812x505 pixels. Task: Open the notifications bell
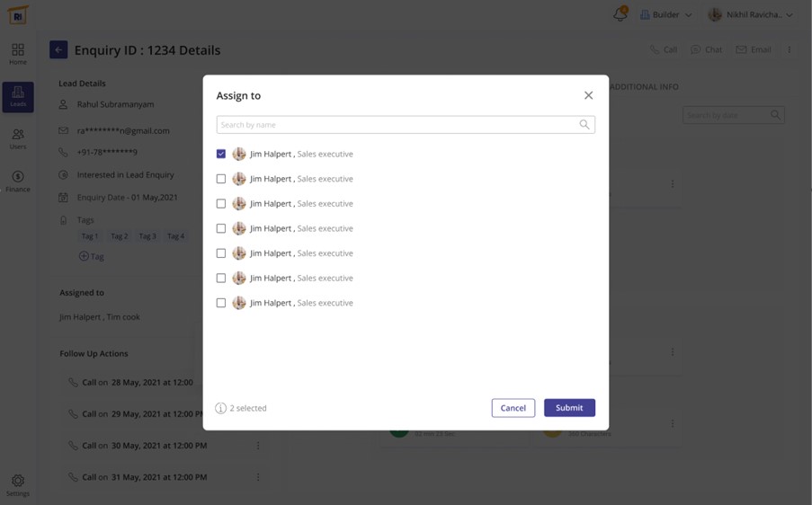click(x=620, y=14)
